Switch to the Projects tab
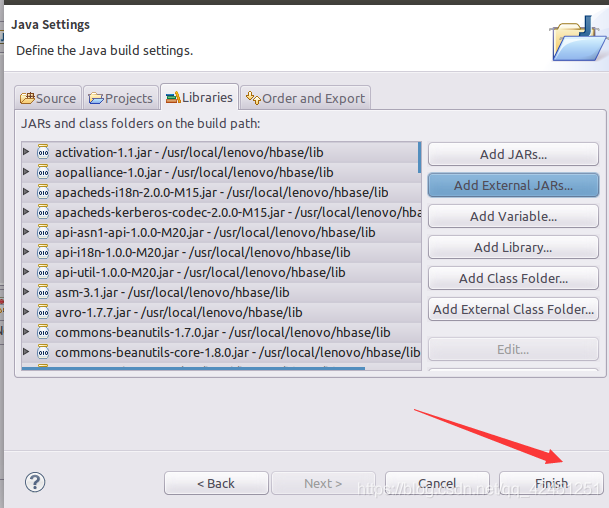Screen dimensions: 609x508 tap(121, 98)
